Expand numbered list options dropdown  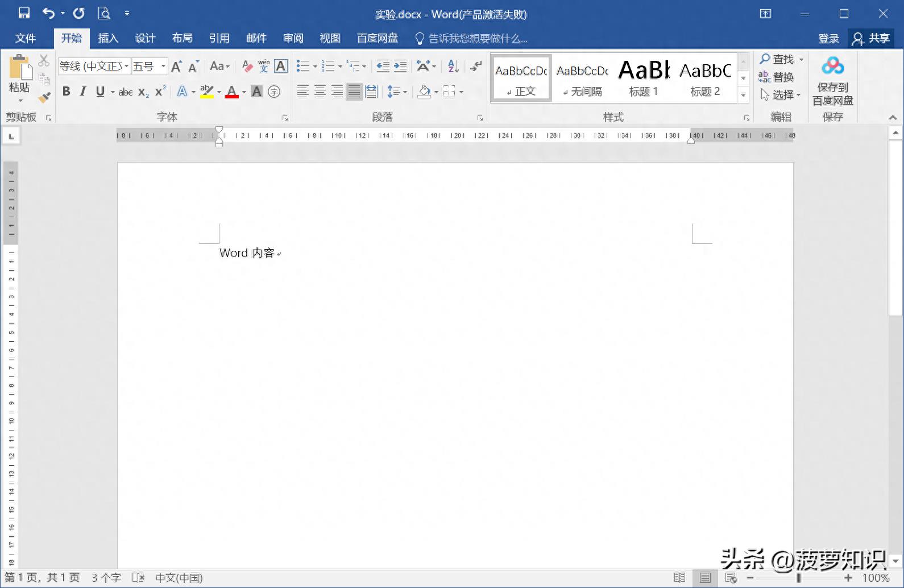pyautogui.click(x=341, y=67)
